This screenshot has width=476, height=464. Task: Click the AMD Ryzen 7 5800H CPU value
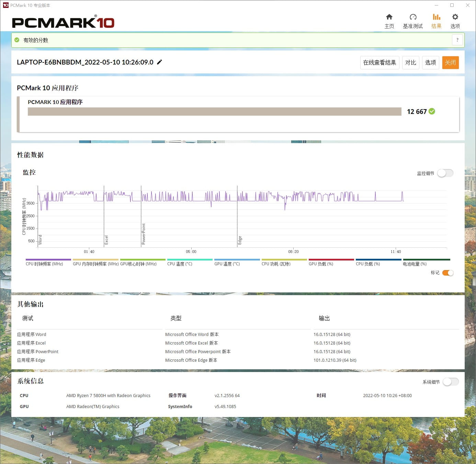click(108, 395)
